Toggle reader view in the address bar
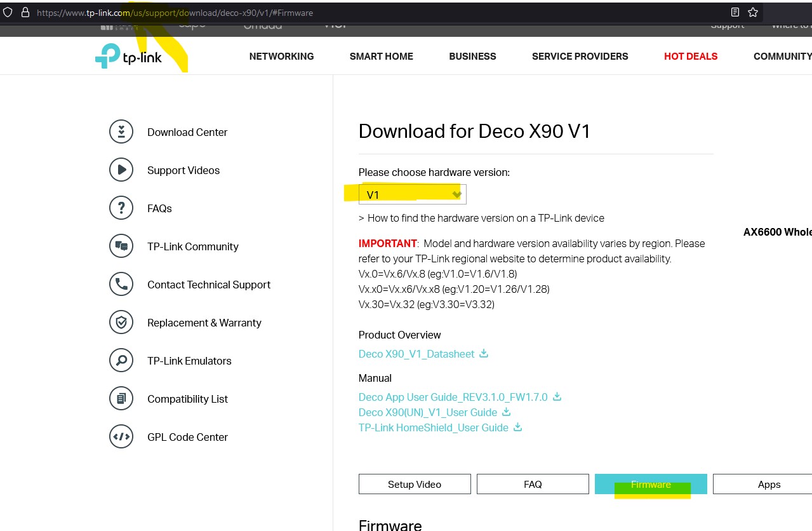This screenshot has height=531, width=812. [x=735, y=13]
